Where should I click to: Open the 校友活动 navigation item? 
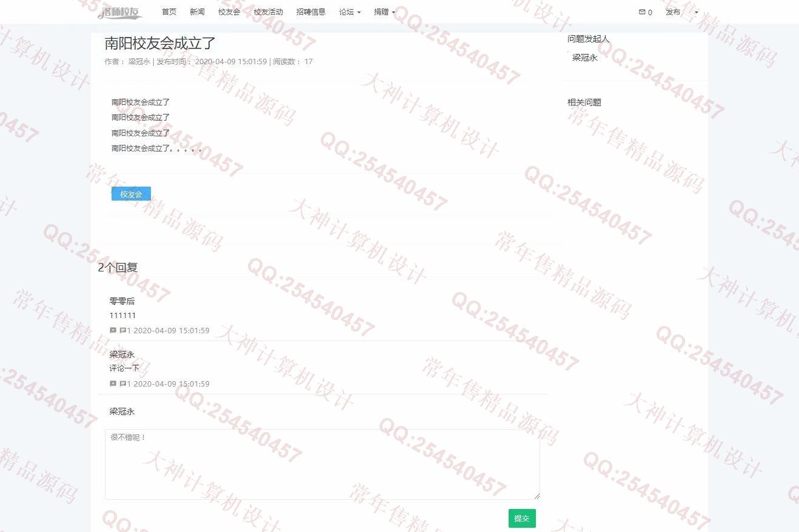tap(268, 12)
